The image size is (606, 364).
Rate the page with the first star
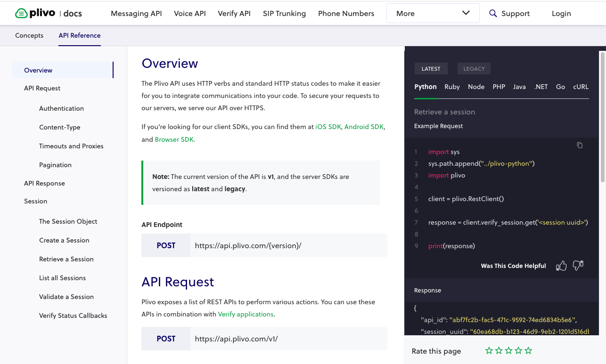(489, 351)
